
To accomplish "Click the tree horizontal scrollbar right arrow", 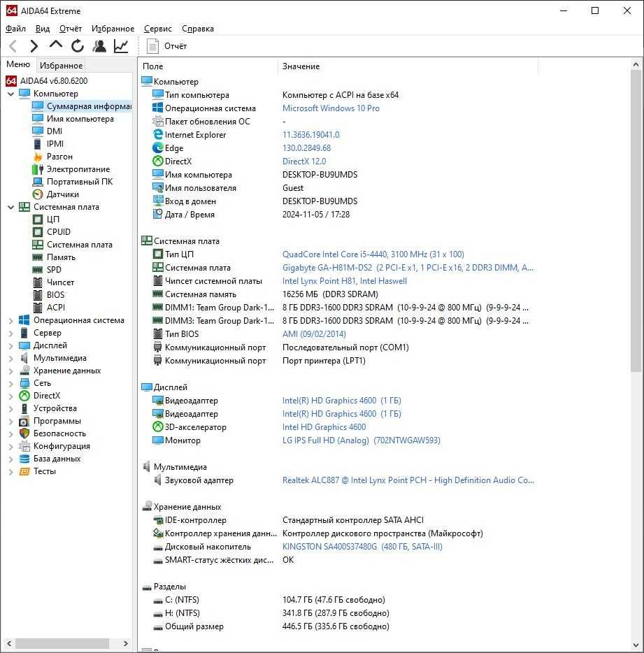I will [x=126, y=643].
